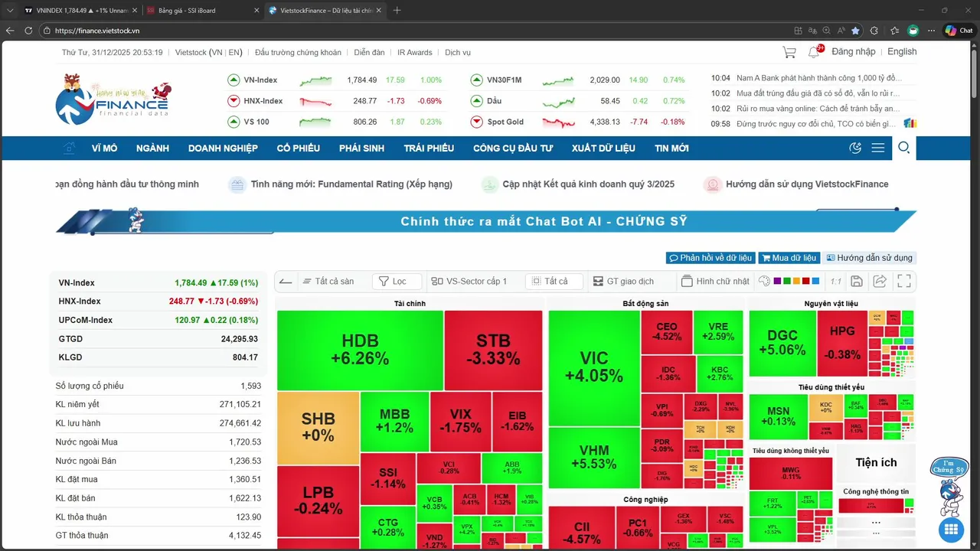
Task: Click the 1:1 reset zoom button
Action: click(835, 282)
